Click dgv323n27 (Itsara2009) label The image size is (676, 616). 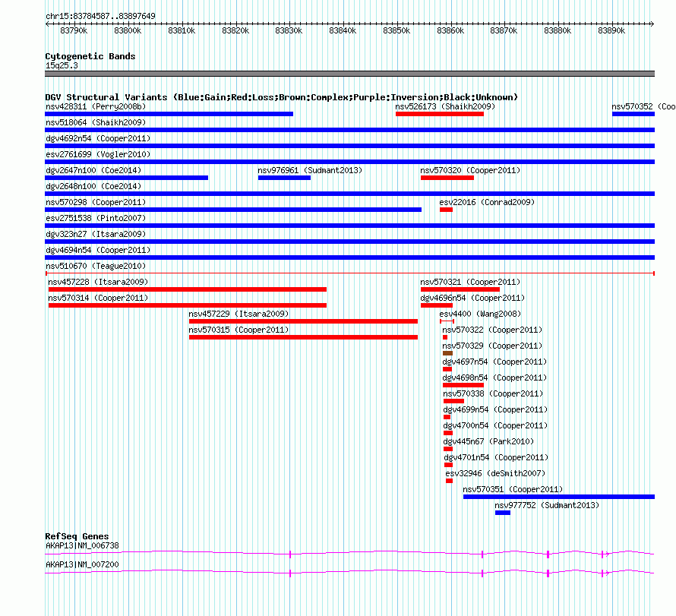(x=96, y=234)
